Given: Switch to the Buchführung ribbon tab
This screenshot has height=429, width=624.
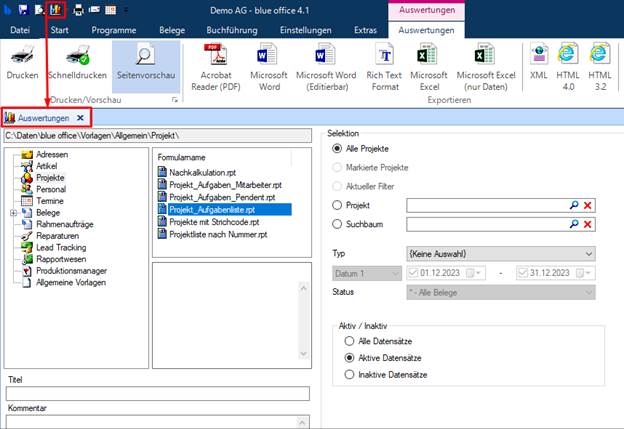Looking at the screenshot, I should 232,30.
